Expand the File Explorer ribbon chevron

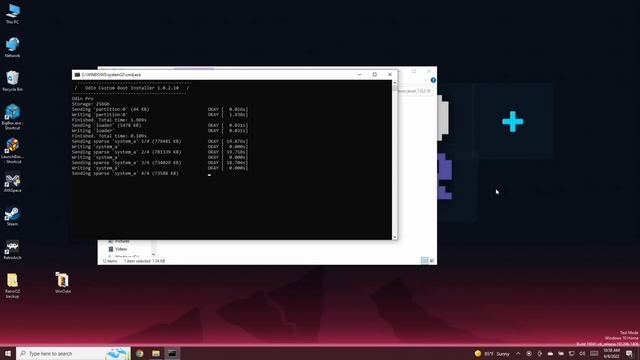pyautogui.click(x=426, y=80)
